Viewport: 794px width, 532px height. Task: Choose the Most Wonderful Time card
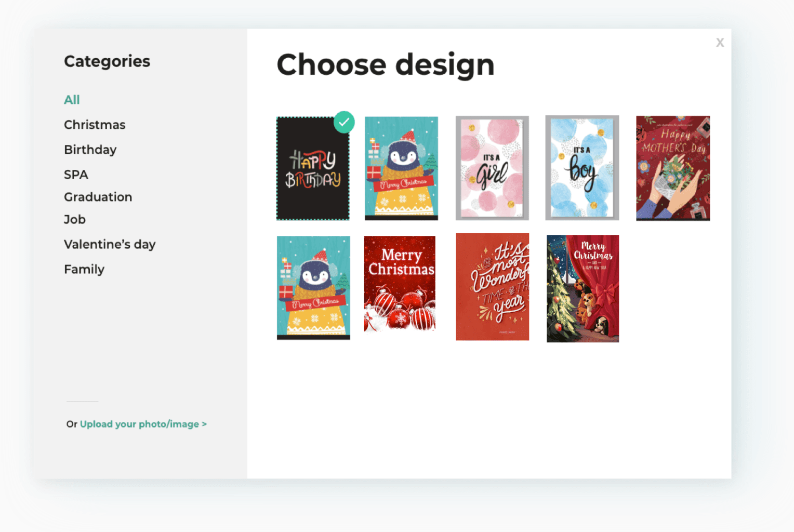[492, 287]
